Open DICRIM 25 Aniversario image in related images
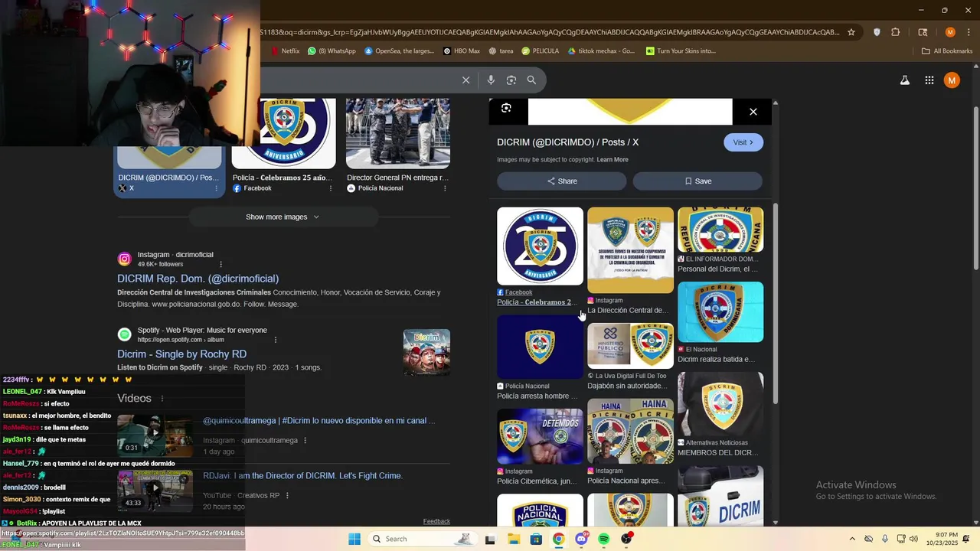Viewport: 980px width, 551px height. coord(540,246)
